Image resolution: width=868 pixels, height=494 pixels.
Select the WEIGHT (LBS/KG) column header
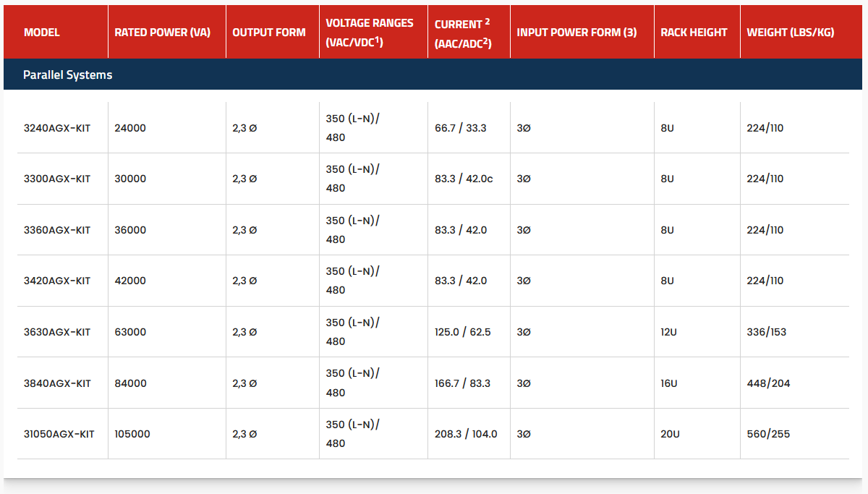point(790,33)
